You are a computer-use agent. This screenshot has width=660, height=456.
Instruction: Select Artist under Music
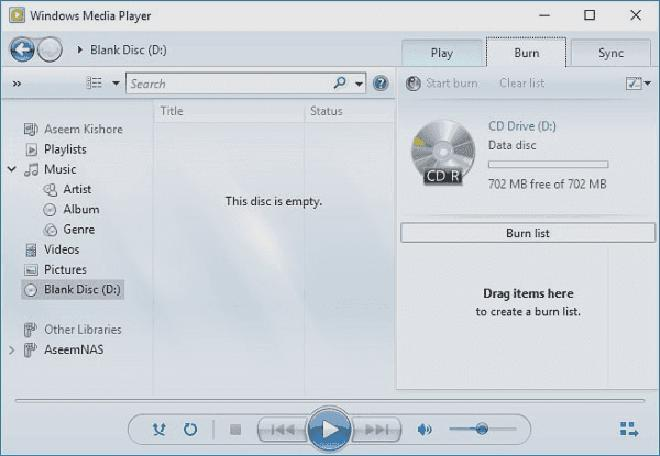click(x=77, y=189)
